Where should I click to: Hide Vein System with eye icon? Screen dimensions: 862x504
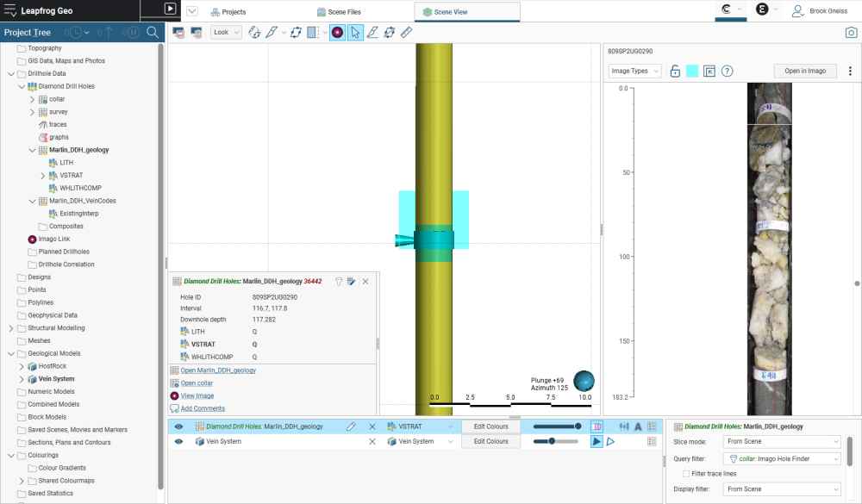point(178,441)
